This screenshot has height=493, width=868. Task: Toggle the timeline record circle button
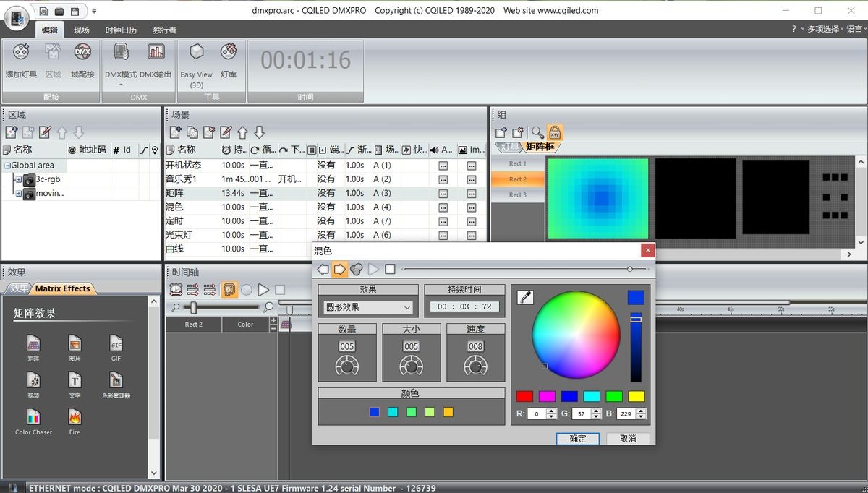tap(247, 290)
